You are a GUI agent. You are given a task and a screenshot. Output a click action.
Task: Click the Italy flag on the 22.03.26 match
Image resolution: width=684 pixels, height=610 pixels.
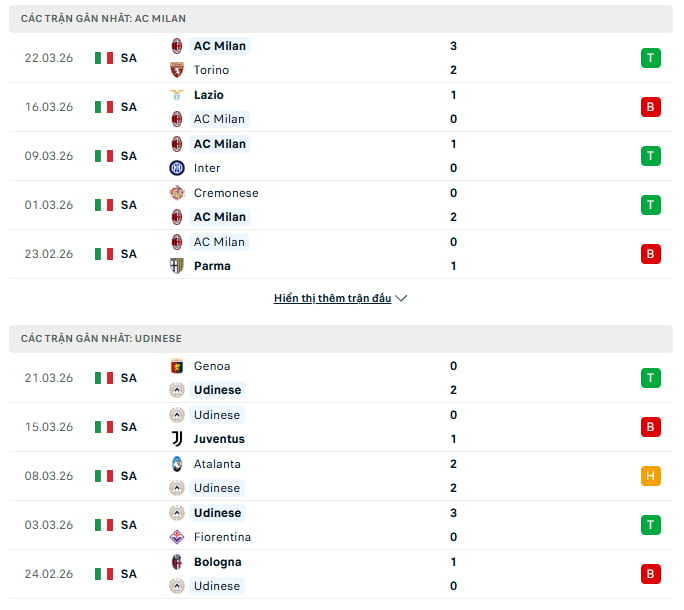click(104, 58)
